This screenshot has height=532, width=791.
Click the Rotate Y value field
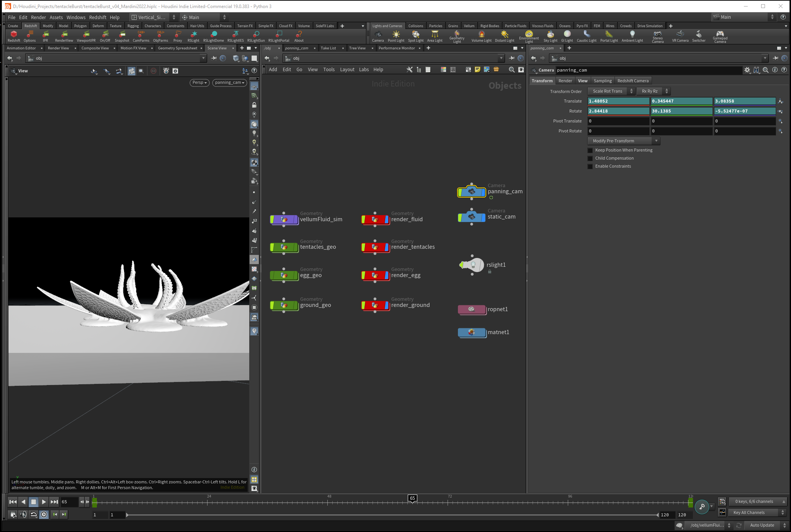[x=682, y=111]
